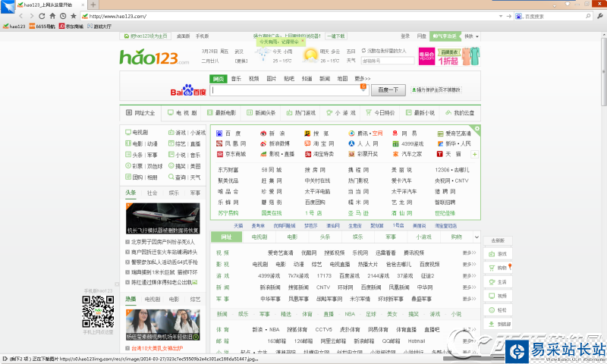
Task: Click today's rainy weather icon
Action: (263, 54)
